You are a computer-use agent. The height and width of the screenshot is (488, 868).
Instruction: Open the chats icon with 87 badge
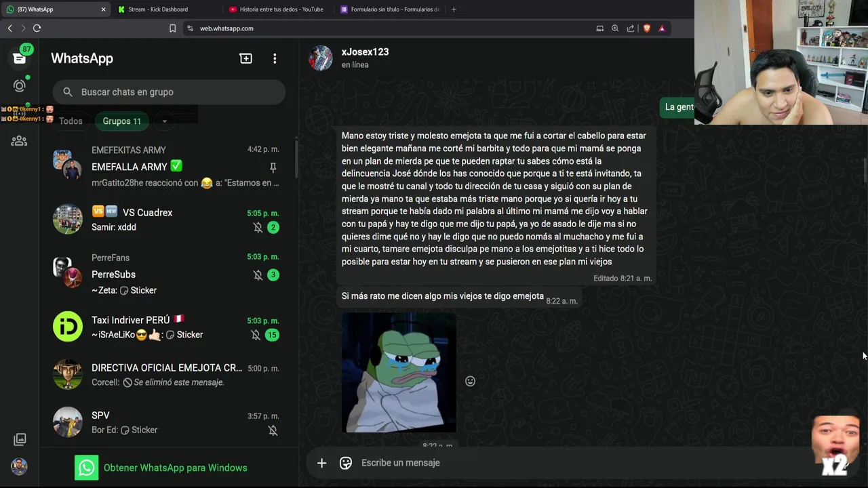[19, 58]
